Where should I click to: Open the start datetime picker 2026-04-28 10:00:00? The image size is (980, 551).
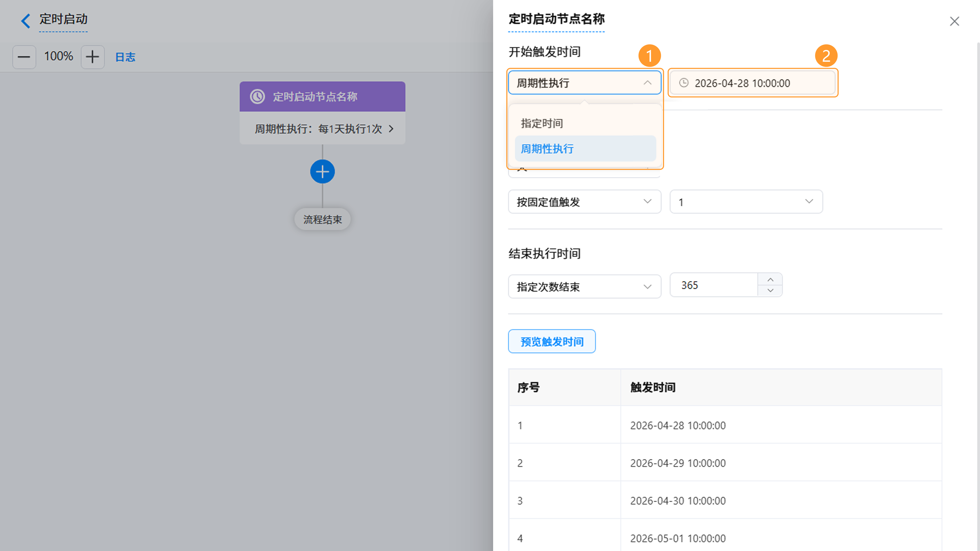753,83
